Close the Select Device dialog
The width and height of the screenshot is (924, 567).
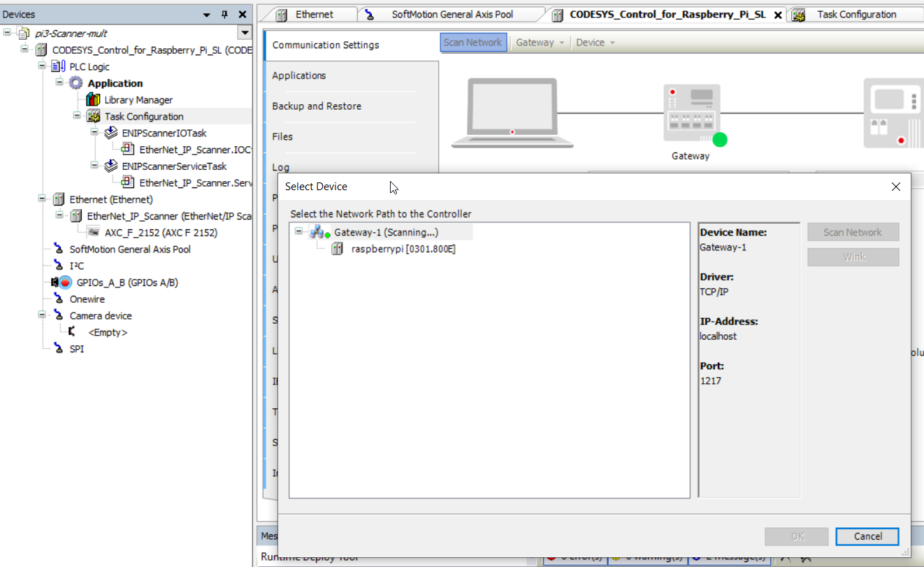pyautogui.click(x=896, y=187)
